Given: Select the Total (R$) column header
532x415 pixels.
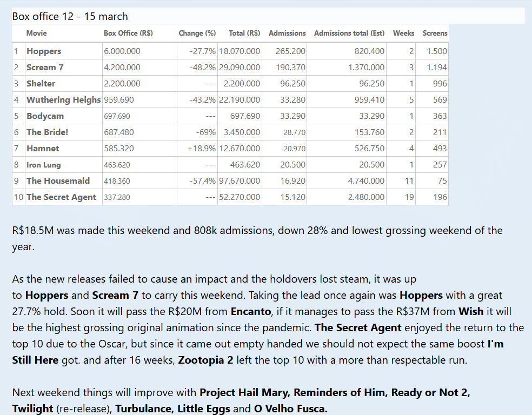Looking at the screenshot, I should 244,33.
